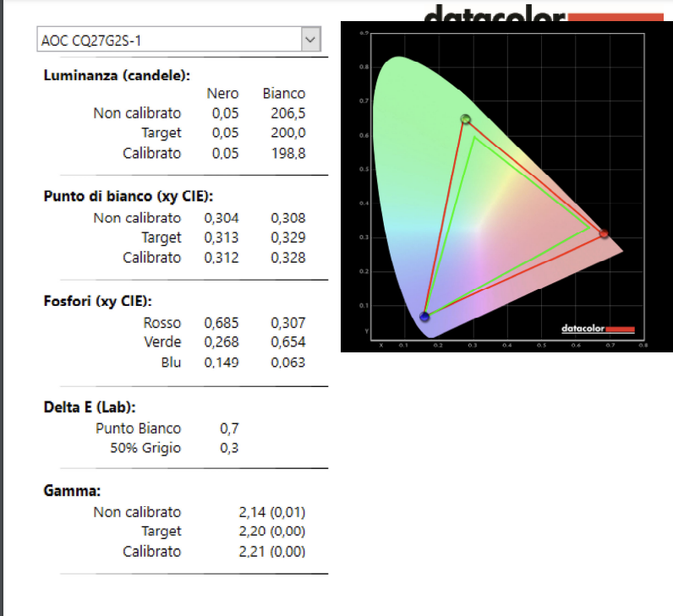This screenshot has height=616, width=673.
Task: Select the Punto di bianco (xy CIE) heading
Action: click(129, 197)
